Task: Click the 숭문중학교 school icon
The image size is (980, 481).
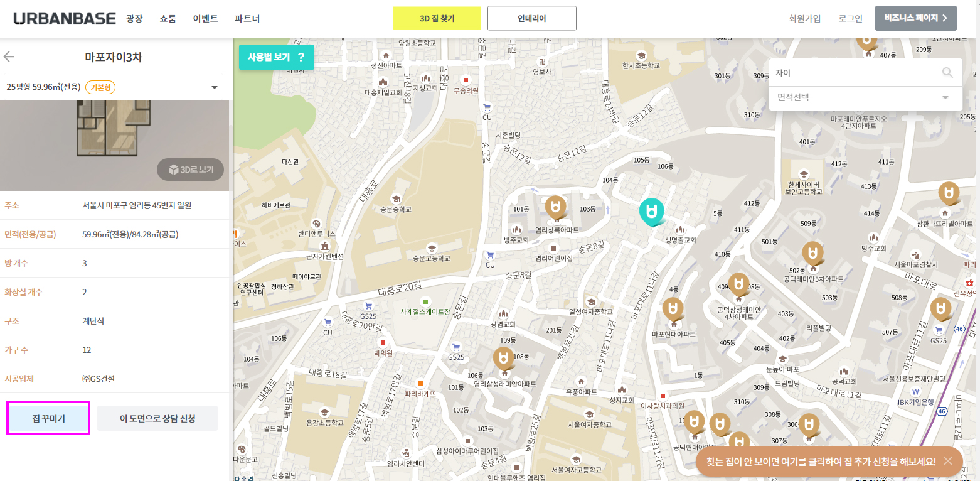Action: [x=395, y=198]
